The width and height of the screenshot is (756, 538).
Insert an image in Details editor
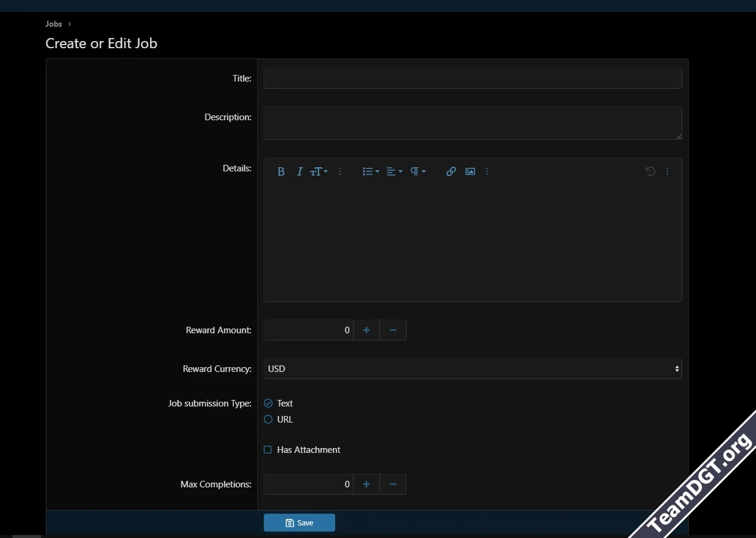coord(470,171)
